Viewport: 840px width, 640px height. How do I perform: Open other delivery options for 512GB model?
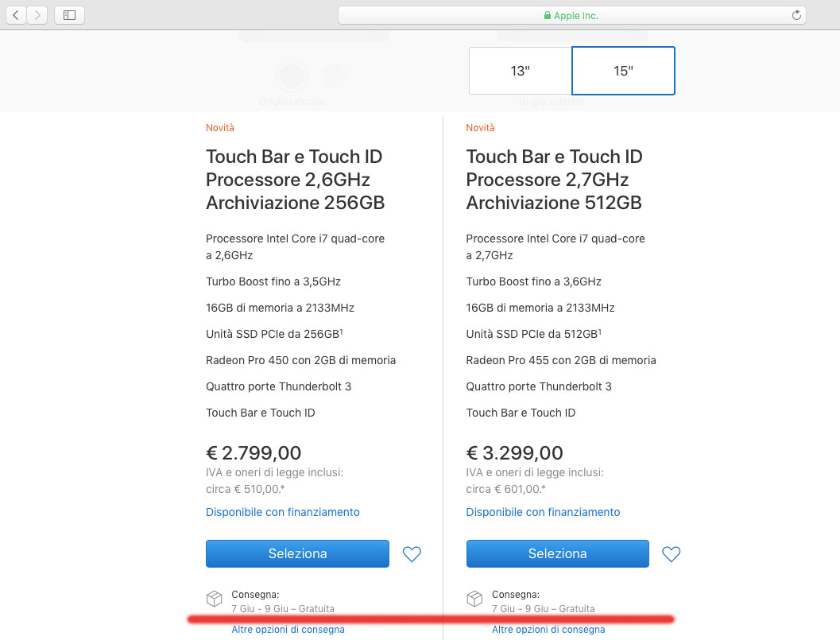(x=548, y=630)
